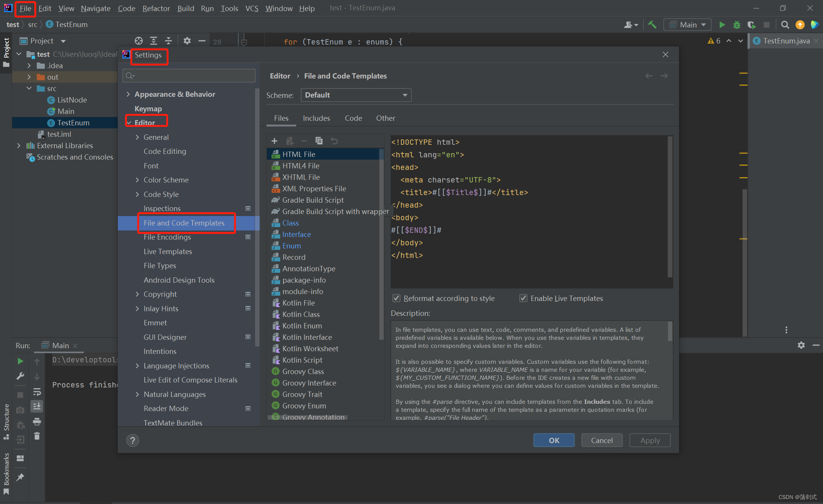
Task: Click the OK button
Action: tap(554, 440)
